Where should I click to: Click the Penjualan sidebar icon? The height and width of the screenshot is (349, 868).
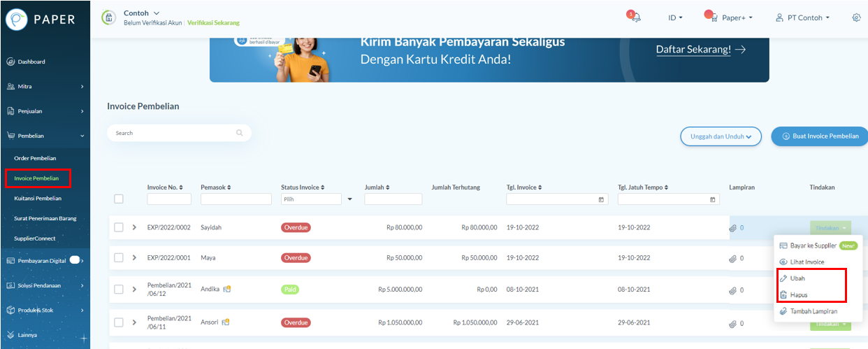point(10,111)
